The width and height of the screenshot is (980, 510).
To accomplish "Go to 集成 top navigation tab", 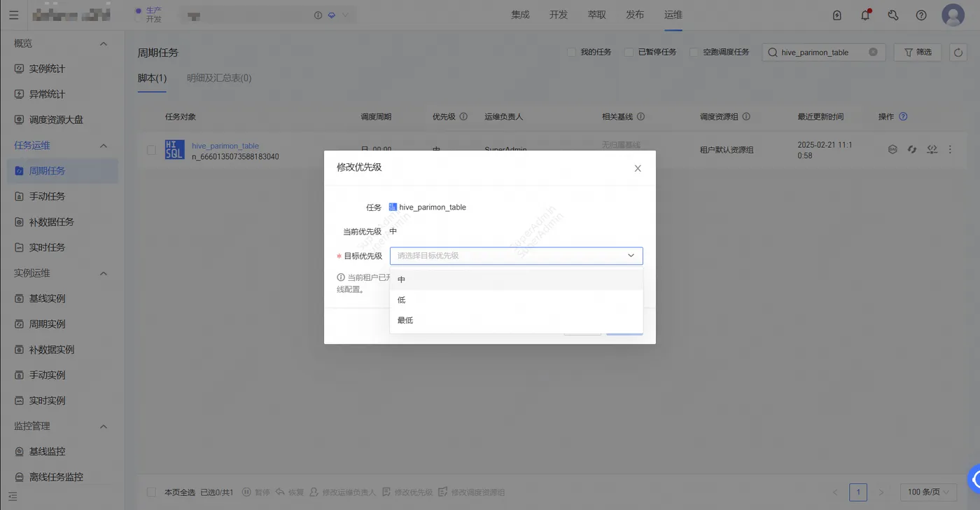I will 520,15.
